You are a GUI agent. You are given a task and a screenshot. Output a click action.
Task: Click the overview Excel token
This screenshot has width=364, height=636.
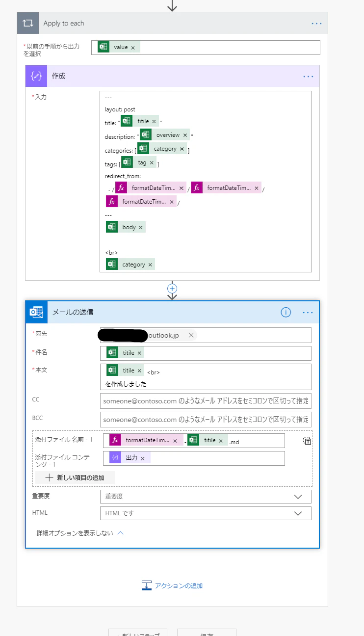click(x=165, y=135)
